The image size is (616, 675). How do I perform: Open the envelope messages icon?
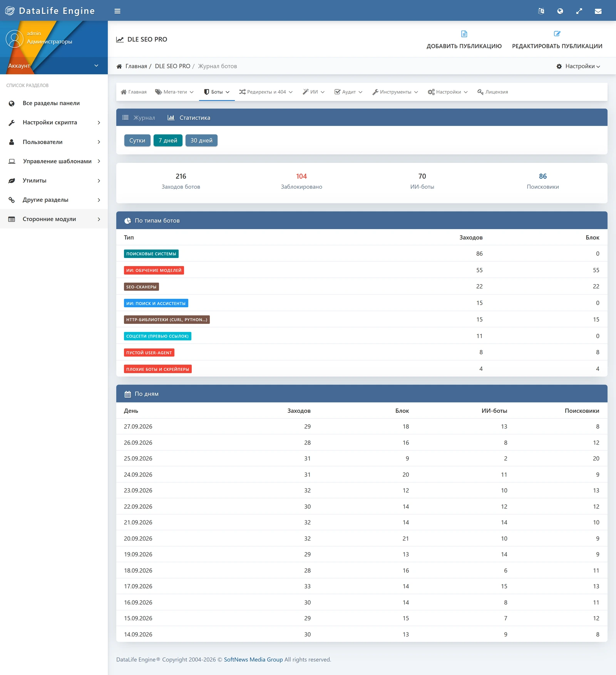[x=598, y=11]
